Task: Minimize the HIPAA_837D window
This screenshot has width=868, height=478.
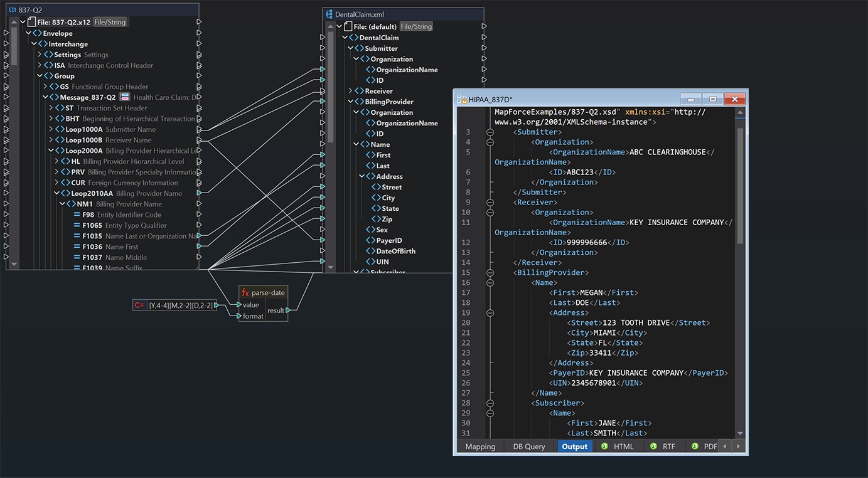Action: (x=691, y=99)
